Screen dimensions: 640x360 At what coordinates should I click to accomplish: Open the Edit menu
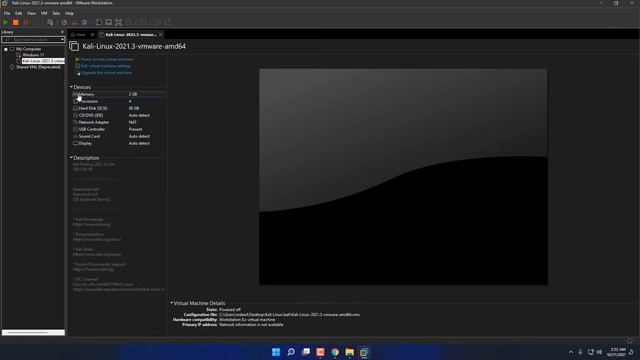(19, 13)
